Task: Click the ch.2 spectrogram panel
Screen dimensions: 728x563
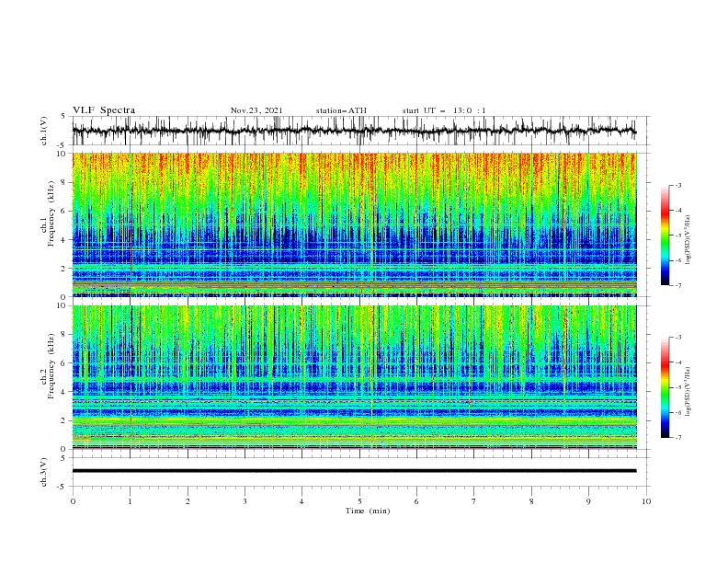Action: tap(354, 377)
